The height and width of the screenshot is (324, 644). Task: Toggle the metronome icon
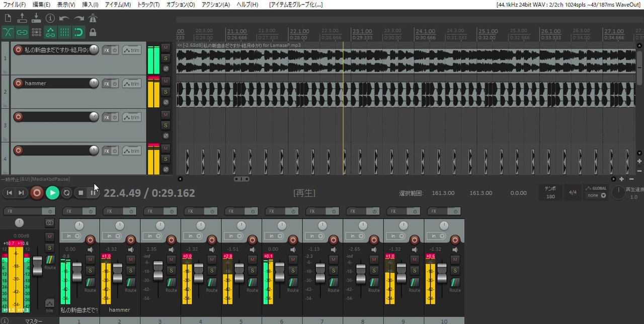[93, 18]
